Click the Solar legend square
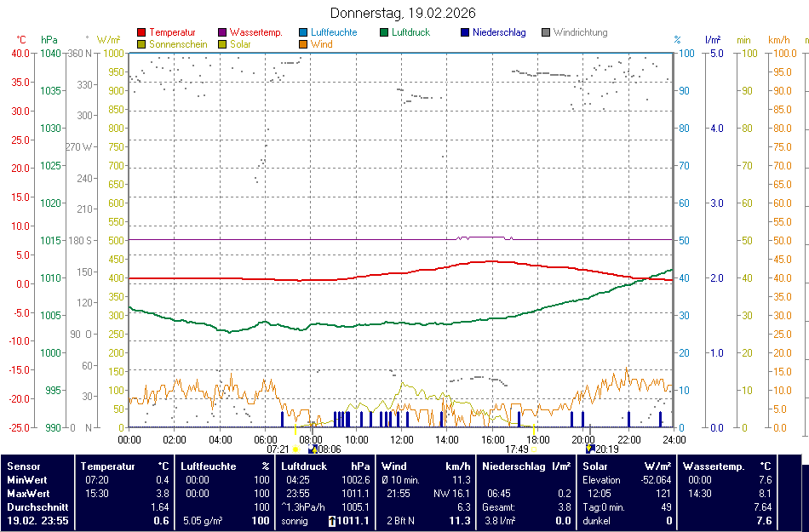Image resolution: width=809 pixels, height=532 pixels. click(223, 44)
